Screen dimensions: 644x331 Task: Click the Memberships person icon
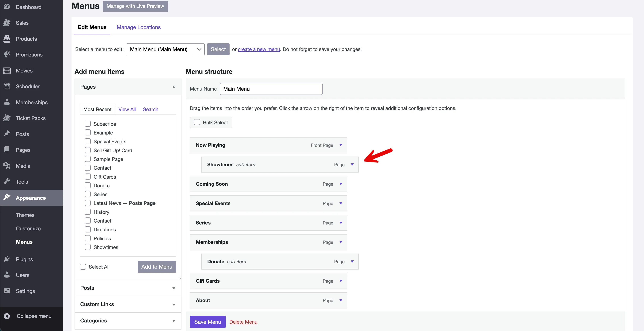[x=7, y=102]
